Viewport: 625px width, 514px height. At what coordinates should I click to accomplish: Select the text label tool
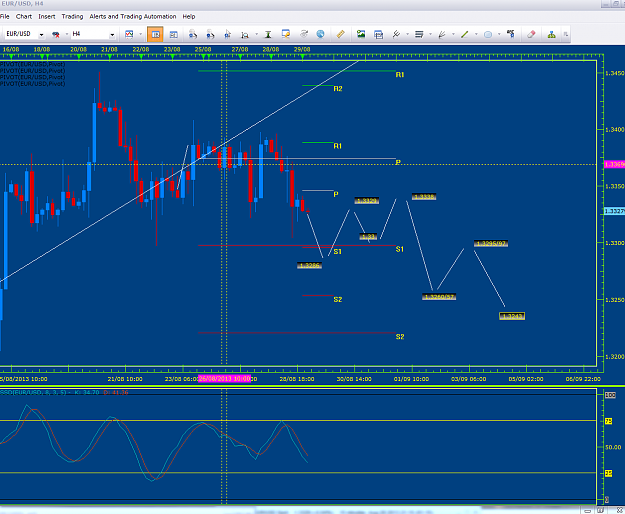pos(511,34)
